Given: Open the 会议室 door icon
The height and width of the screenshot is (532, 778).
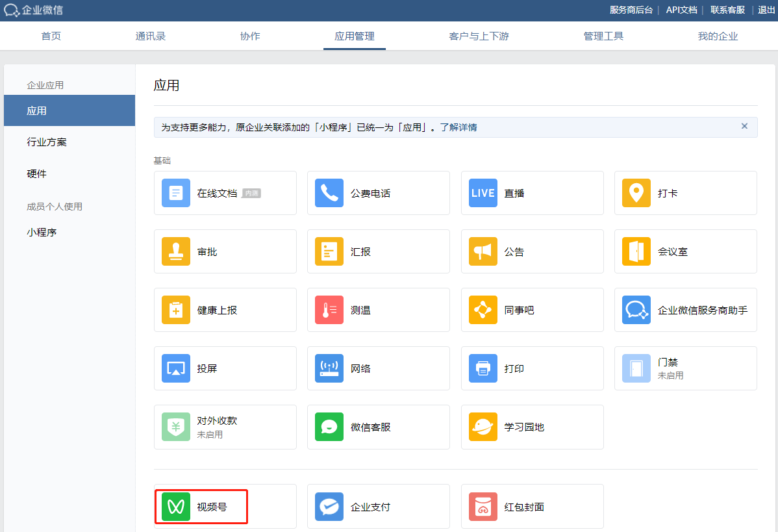Looking at the screenshot, I should (x=636, y=251).
